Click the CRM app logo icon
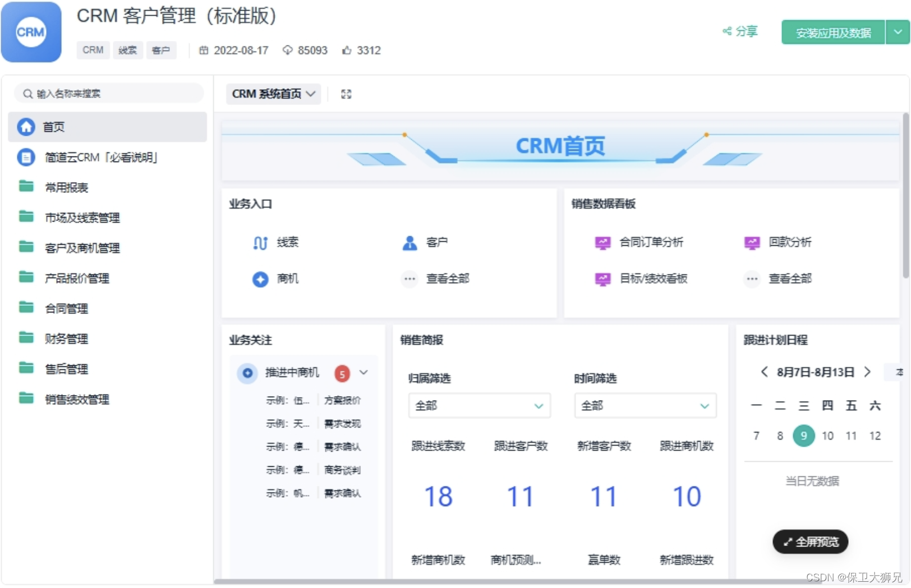 31,32
